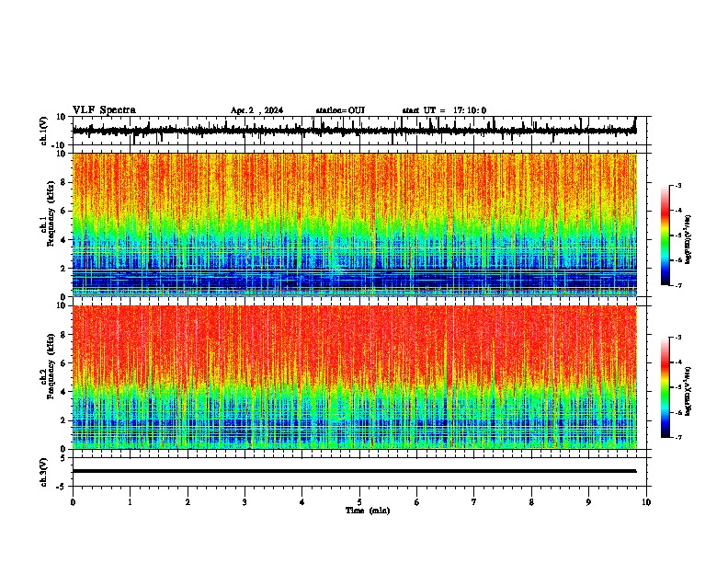This screenshot has height=563, width=728.
Task: Click the 6 kHz tick label of ch.2 spectrogram
Action: click(63, 363)
